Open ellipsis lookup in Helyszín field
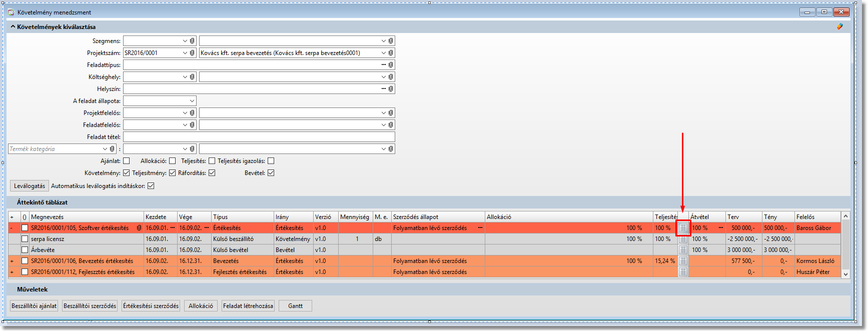 [x=384, y=89]
